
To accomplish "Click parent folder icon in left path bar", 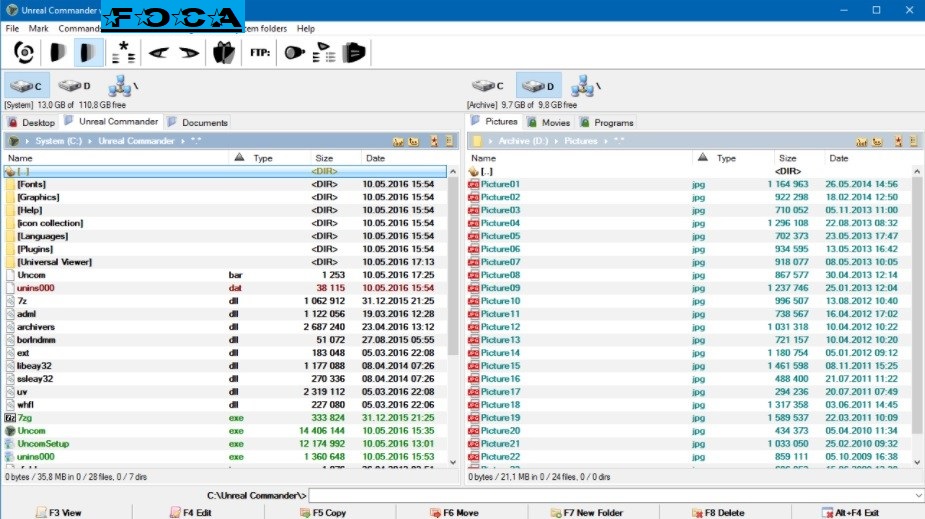I will tap(414, 142).
